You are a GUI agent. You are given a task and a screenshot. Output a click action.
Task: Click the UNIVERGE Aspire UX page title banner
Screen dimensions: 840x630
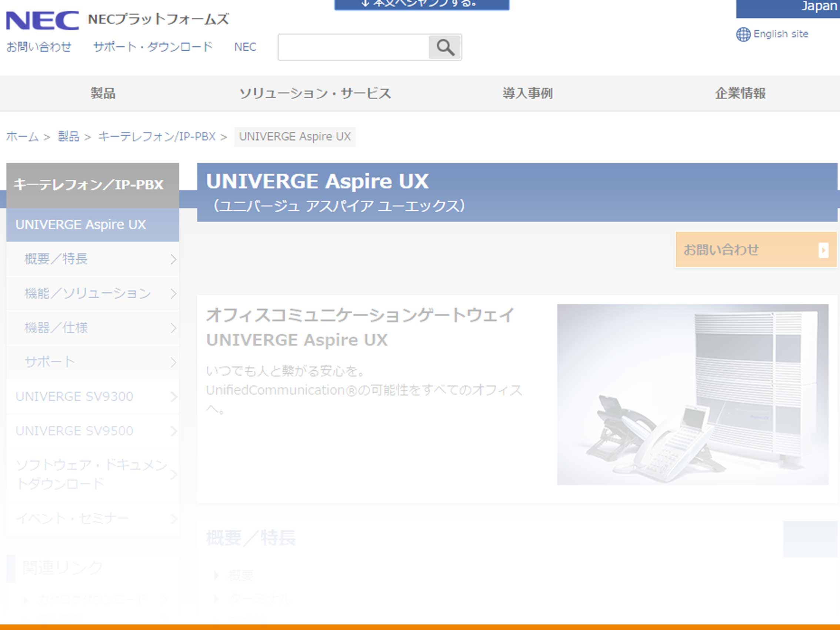pos(517,193)
